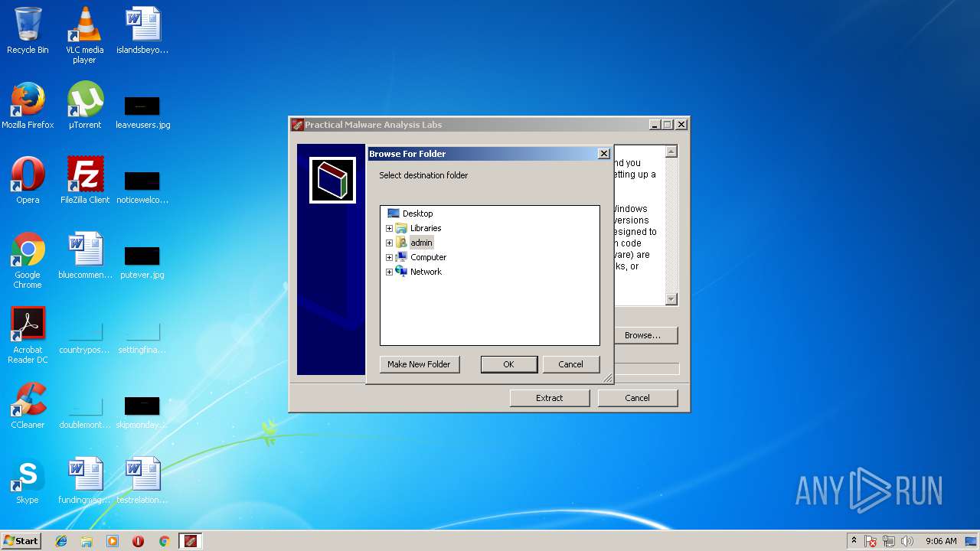Open the volume control tray icon
Viewport: 980px width, 551px height.
point(907,541)
